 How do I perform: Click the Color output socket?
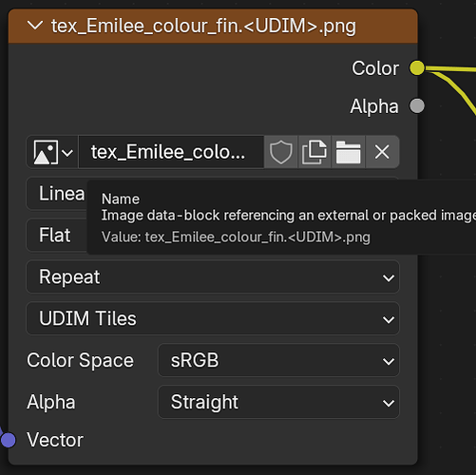point(417,67)
